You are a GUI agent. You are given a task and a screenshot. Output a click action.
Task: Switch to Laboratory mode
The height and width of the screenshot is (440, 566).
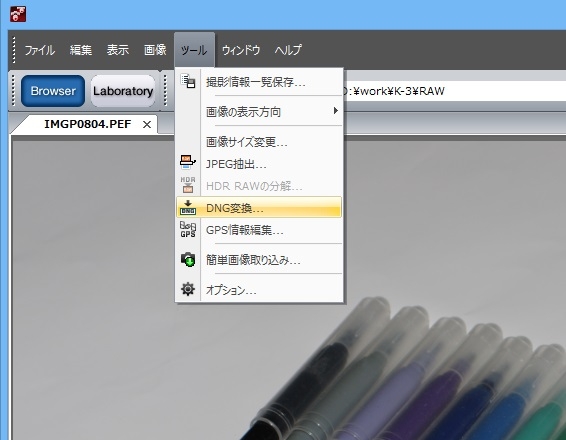click(x=123, y=91)
